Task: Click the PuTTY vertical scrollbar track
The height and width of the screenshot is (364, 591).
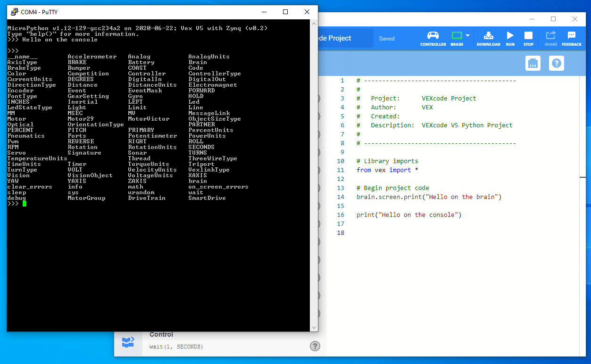Action: point(314,175)
